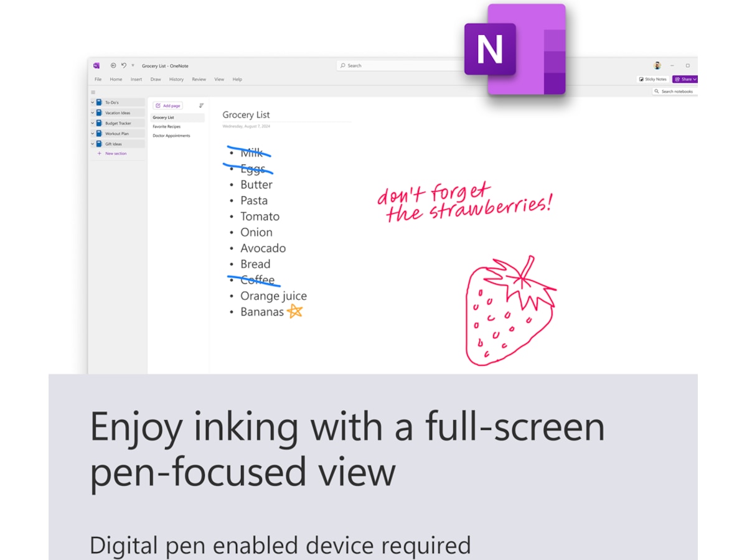Image resolution: width=747 pixels, height=560 pixels.
Task: Click the user profile avatar
Action: [657, 65]
